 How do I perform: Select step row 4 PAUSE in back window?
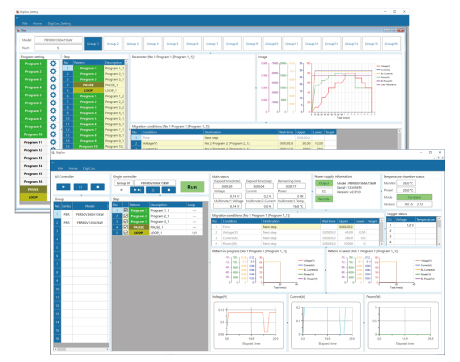tap(94, 85)
